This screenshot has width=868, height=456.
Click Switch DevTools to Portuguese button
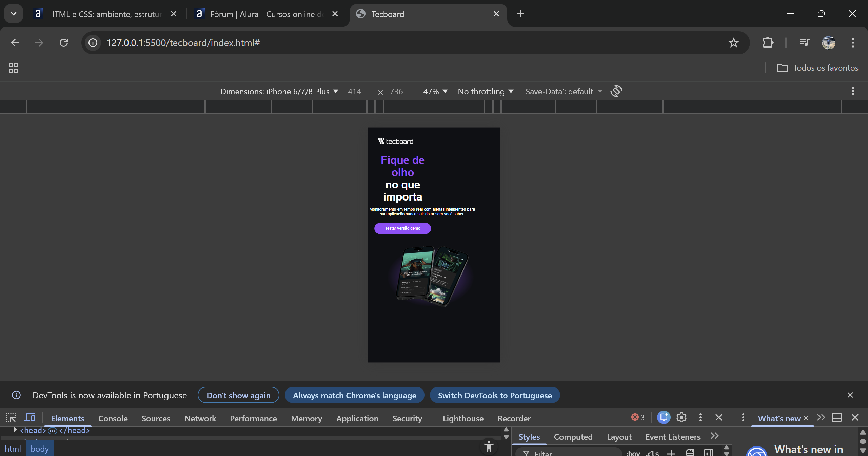pos(495,395)
